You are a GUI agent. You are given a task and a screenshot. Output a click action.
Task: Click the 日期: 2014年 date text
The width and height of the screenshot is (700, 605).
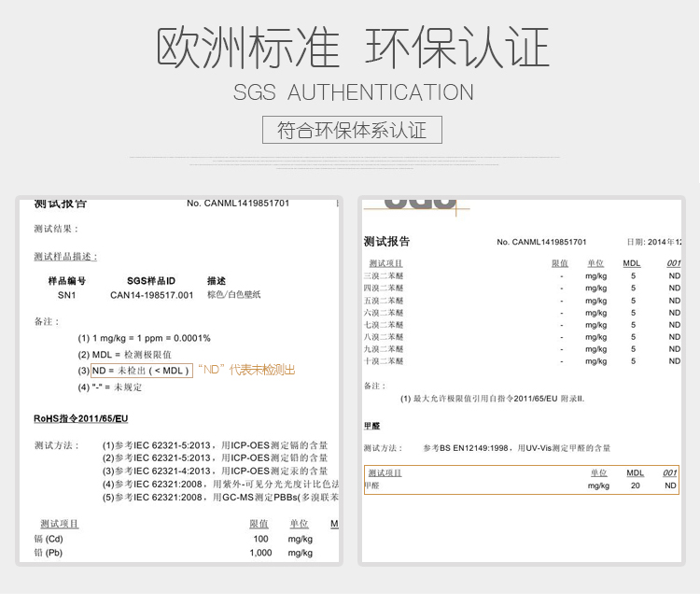coord(654,242)
